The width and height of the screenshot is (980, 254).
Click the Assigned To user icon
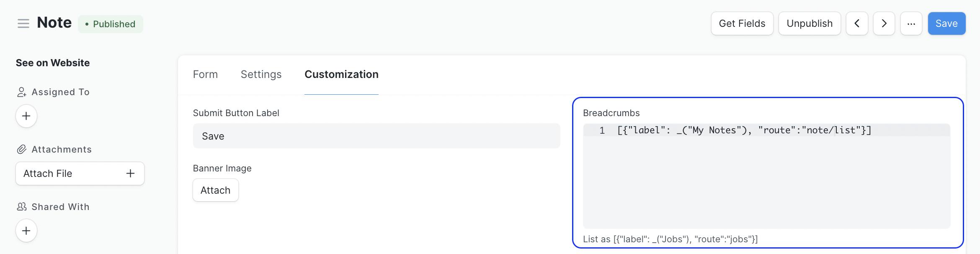(x=21, y=91)
